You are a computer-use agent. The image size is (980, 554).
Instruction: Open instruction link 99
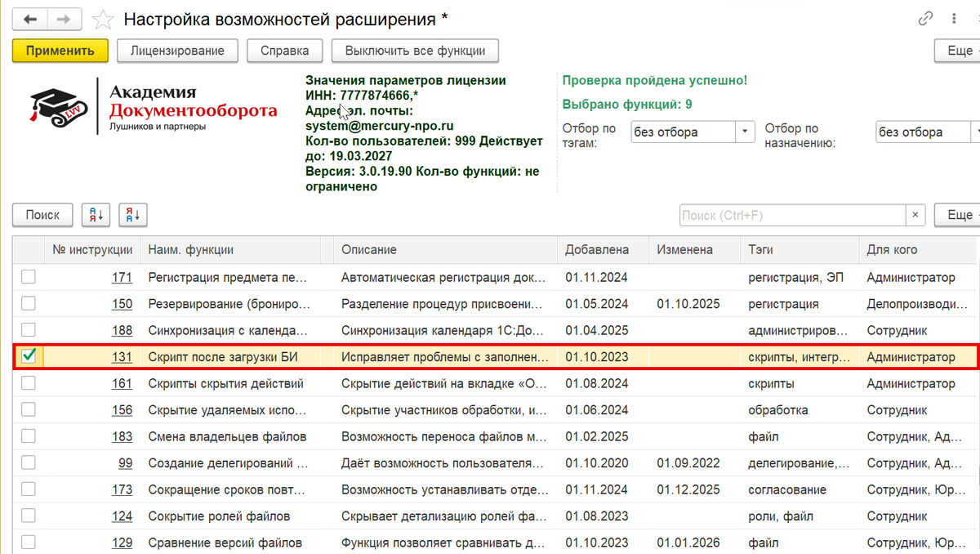tap(125, 463)
